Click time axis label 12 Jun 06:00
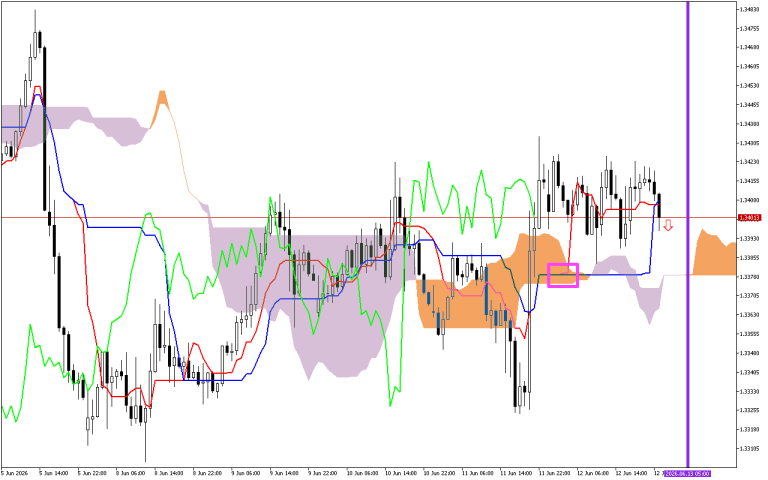The image size is (768, 480). (x=593, y=474)
